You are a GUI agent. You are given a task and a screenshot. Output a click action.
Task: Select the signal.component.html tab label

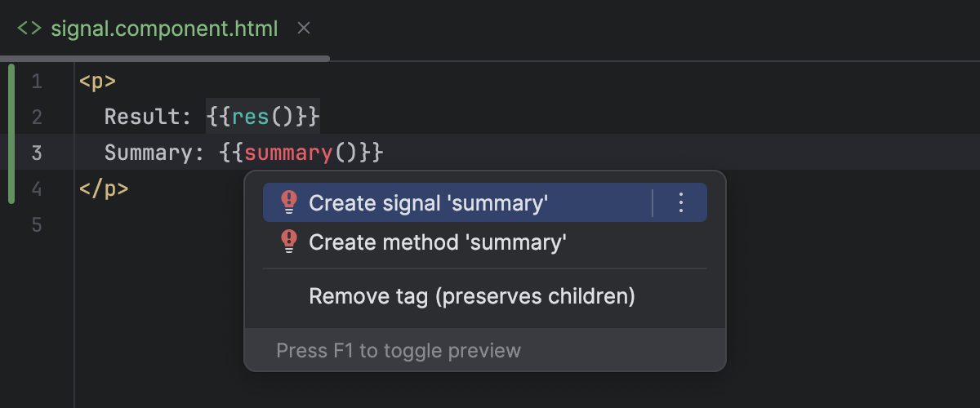164,29
